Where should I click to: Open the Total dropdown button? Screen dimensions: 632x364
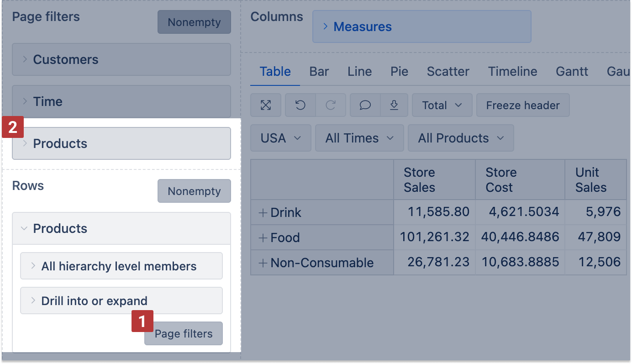point(442,106)
